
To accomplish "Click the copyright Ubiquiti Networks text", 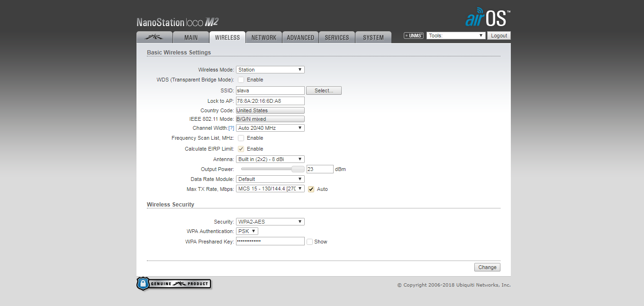I will click(x=454, y=285).
